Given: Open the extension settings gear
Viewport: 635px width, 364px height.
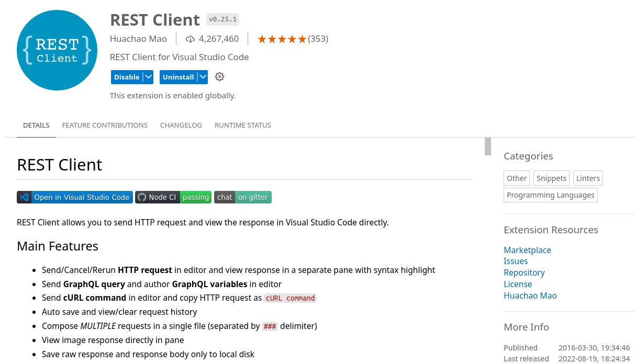Looking at the screenshot, I should [x=220, y=77].
